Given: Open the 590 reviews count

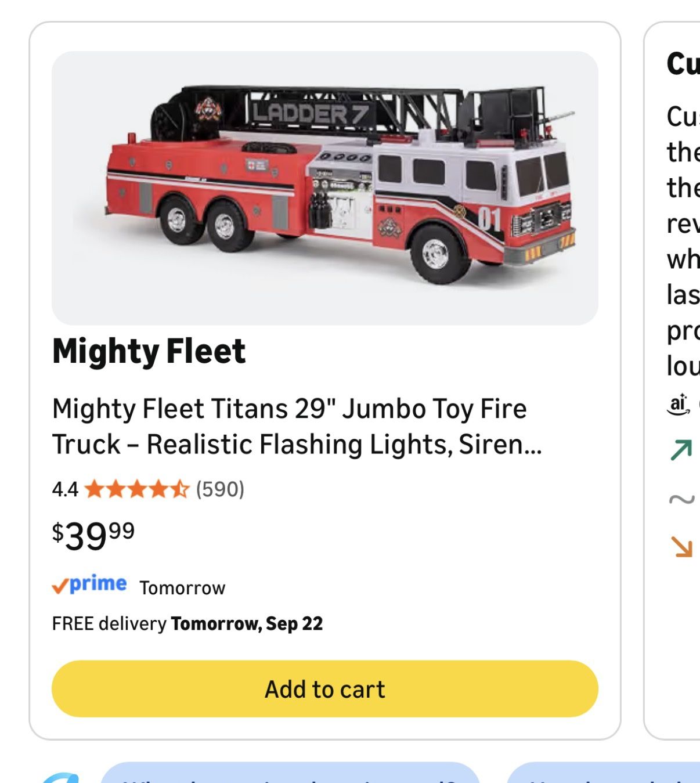Looking at the screenshot, I should pos(220,489).
